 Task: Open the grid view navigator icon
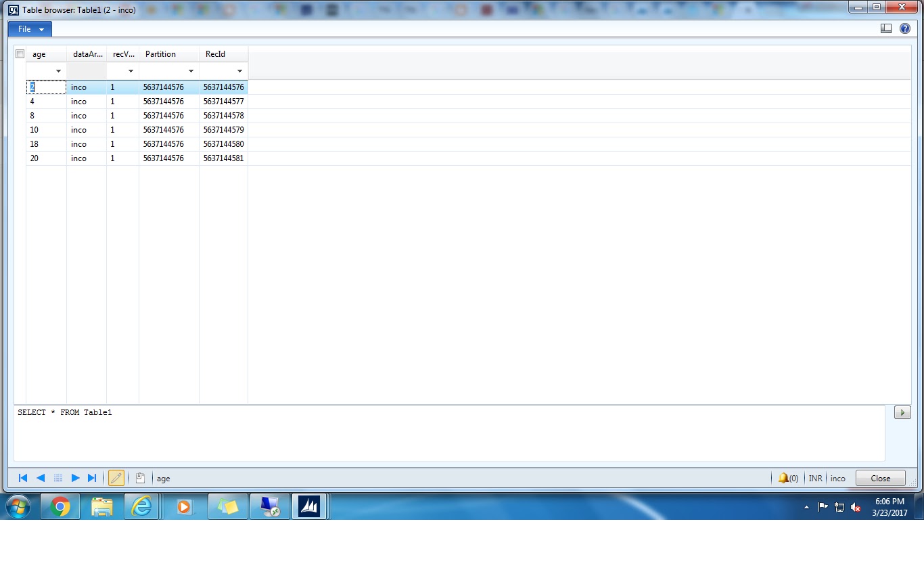(58, 478)
